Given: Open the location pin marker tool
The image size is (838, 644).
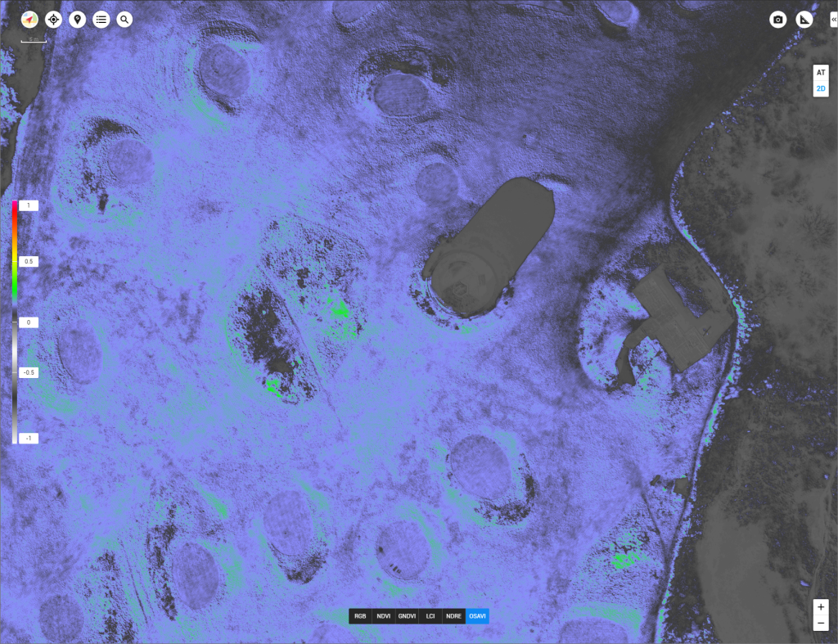Looking at the screenshot, I should 77,19.
